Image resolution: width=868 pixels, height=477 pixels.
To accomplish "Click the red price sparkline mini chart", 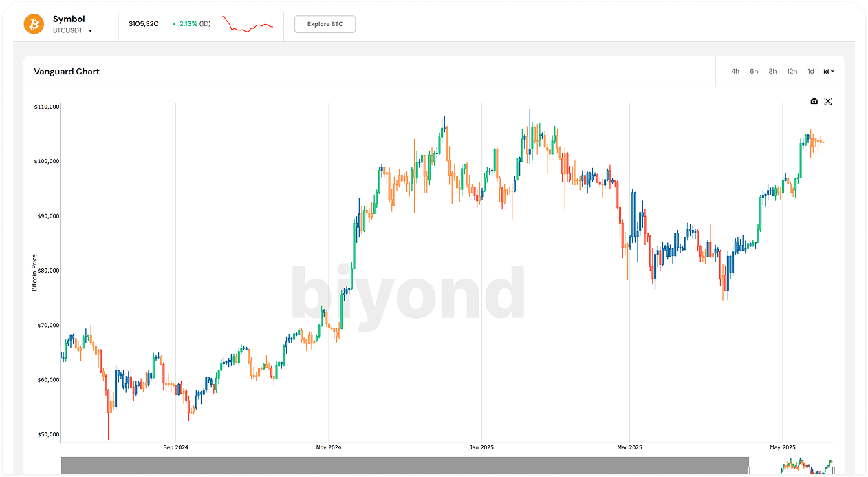I will point(247,24).
